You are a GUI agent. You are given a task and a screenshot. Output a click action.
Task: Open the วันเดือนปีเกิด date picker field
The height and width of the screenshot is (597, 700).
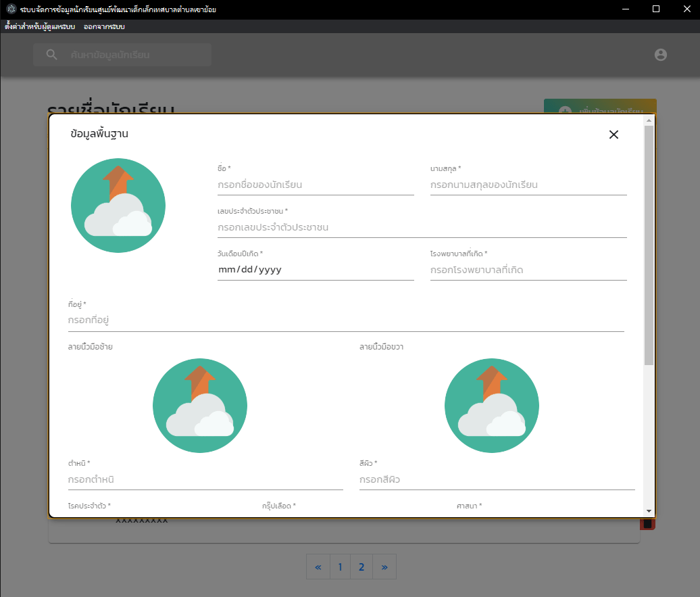[x=315, y=270]
